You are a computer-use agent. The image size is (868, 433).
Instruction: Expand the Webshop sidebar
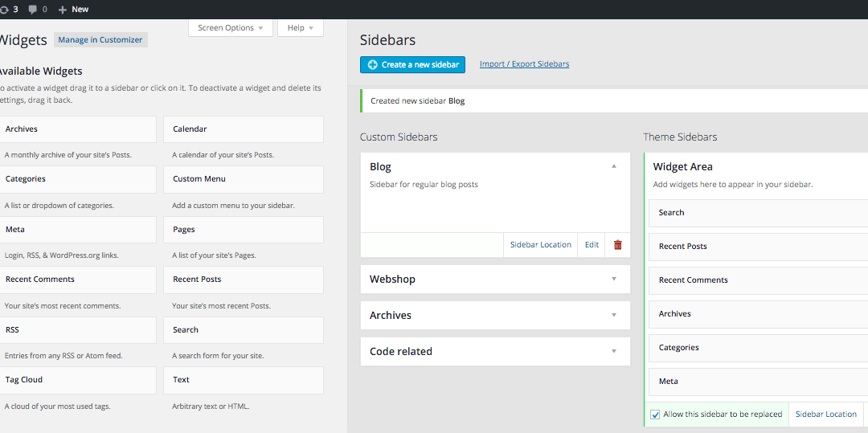(613, 279)
